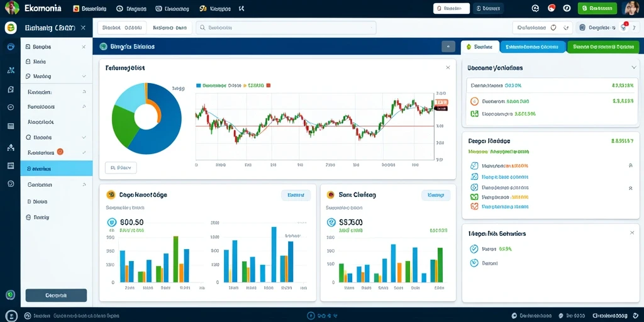Viewport: 644px width, 322px height.
Task: Click the green shield icon in left rail
Action: (11, 294)
